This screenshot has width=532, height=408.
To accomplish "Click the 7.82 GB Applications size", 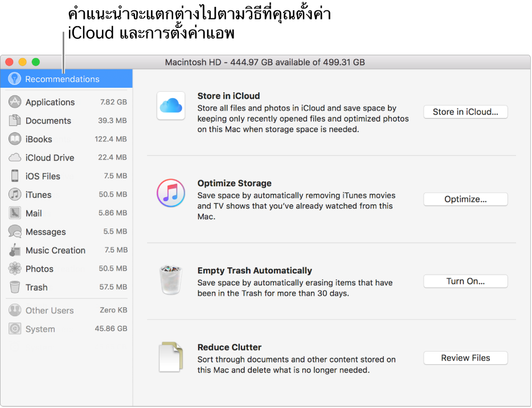I will pyautogui.click(x=113, y=102).
